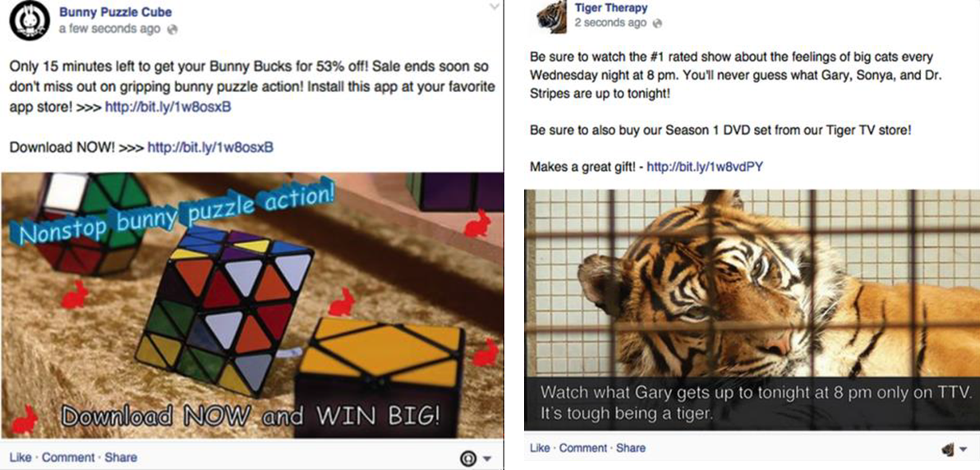Click the Bunny Puzzle Cube profile avatar
The image size is (980, 470).
point(30,21)
